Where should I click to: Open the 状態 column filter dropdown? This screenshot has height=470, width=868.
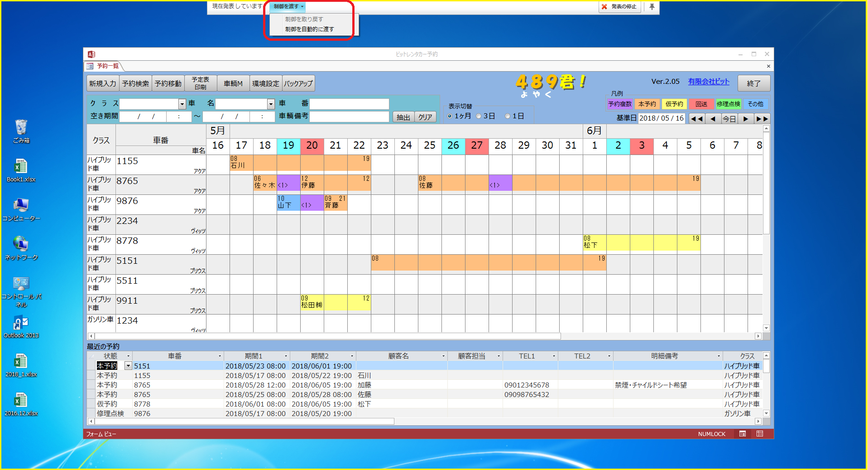point(128,356)
